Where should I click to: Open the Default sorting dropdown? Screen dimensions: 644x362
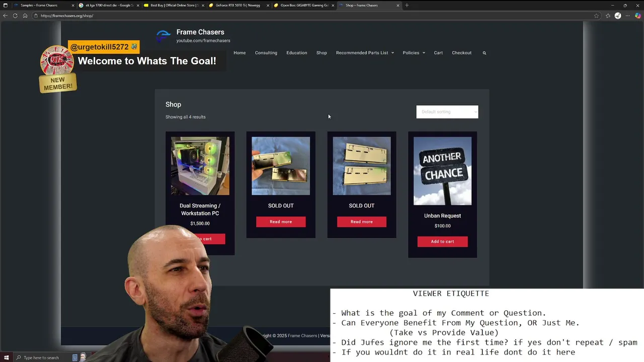pos(447,112)
